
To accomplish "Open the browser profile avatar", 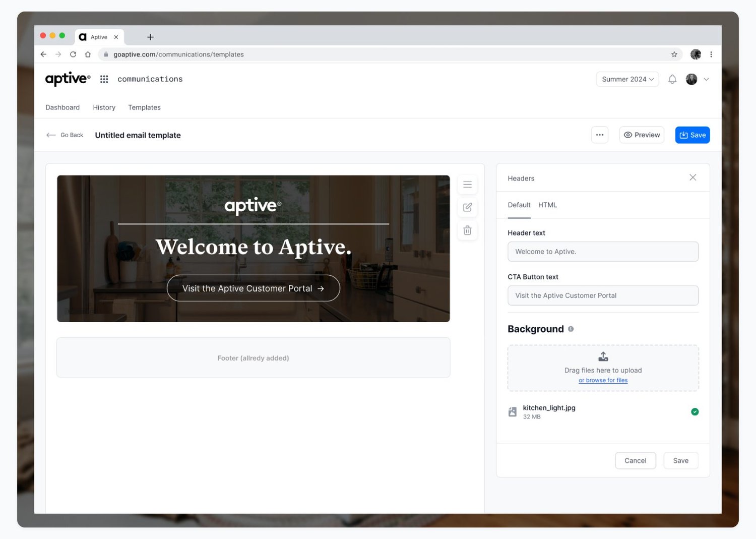I will click(696, 54).
